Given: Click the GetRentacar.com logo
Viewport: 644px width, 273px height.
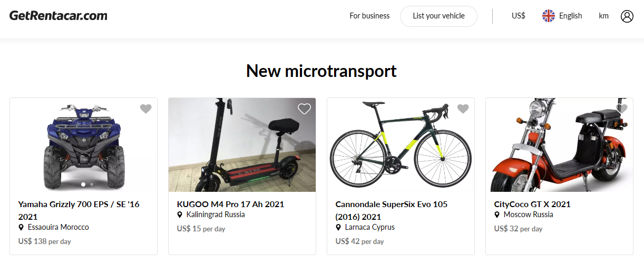Looking at the screenshot, I should tap(58, 16).
